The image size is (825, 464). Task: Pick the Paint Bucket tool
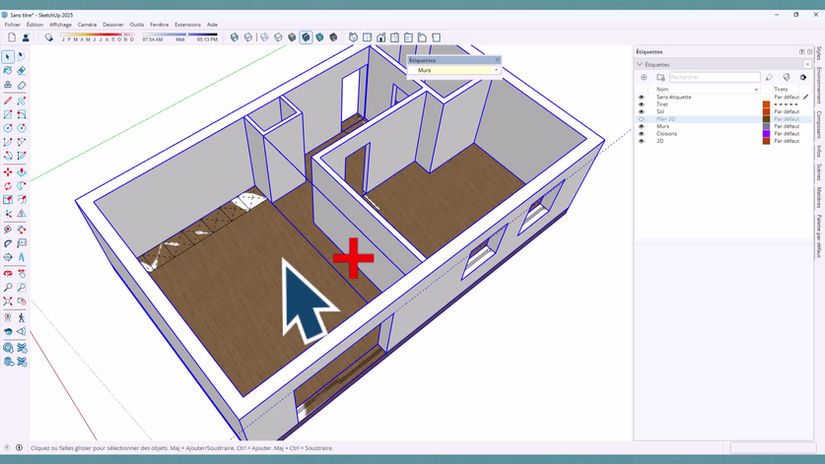(8, 70)
